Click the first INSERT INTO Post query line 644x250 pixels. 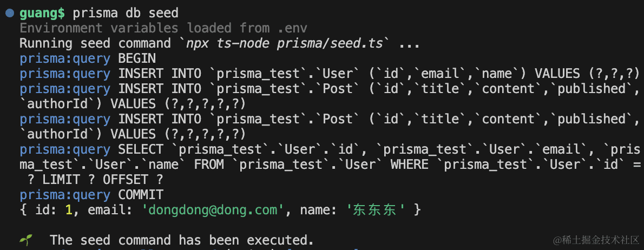click(330, 96)
